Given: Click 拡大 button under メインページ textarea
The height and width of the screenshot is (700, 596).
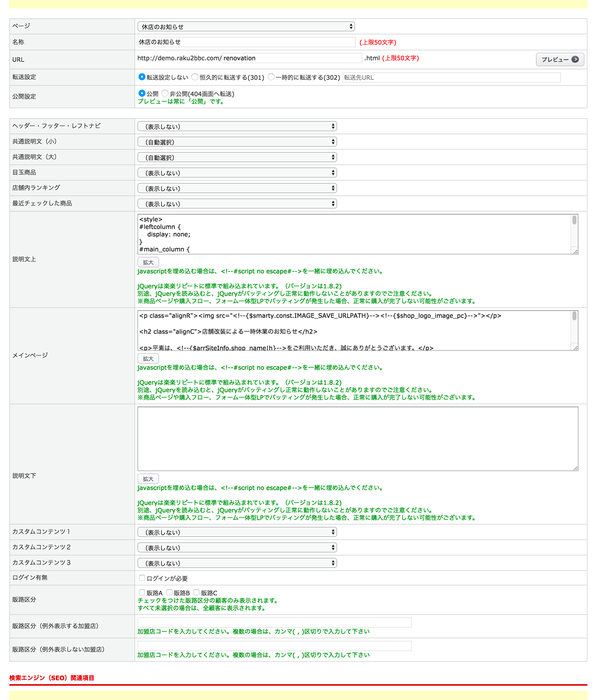Looking at the screenshot, I should [148, 359].
